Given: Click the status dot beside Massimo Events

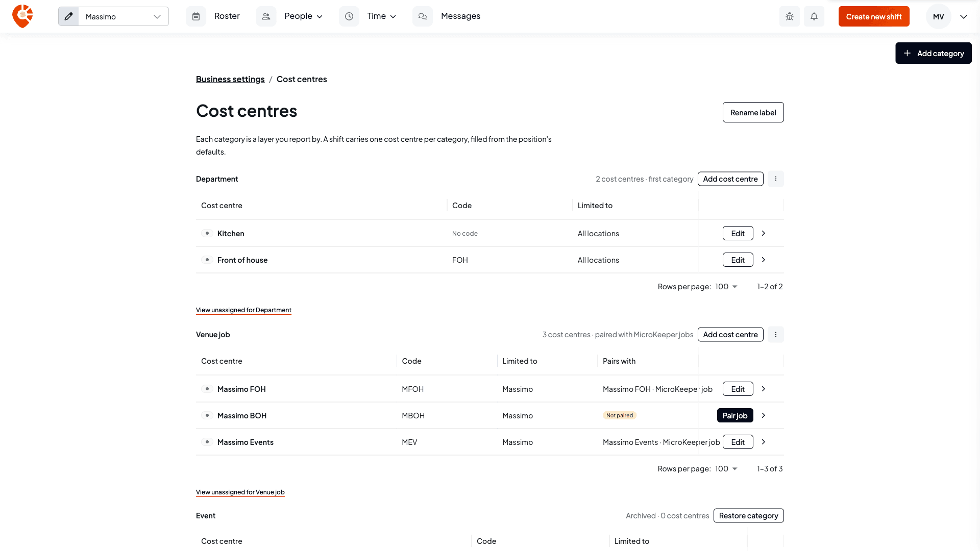Looking at the screenshot, I should 207,442.
